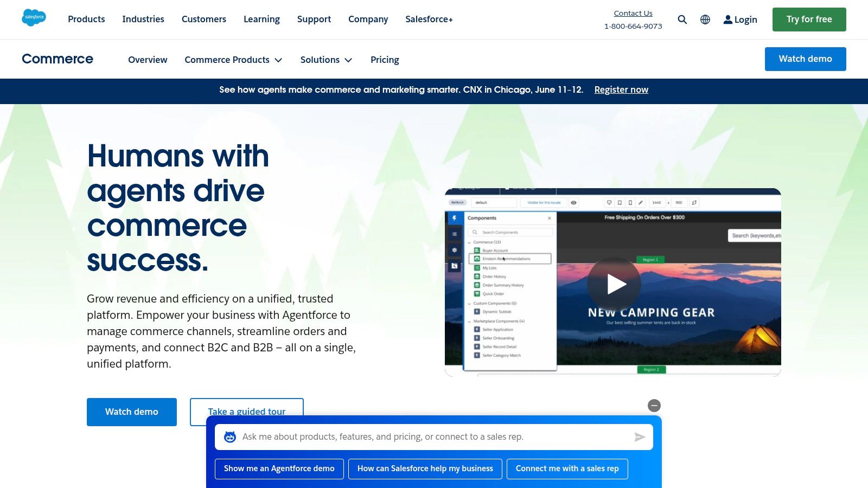Expand the Solutions dropdown
The width and height of the screenshot is (868, 488).
point(326,60)
